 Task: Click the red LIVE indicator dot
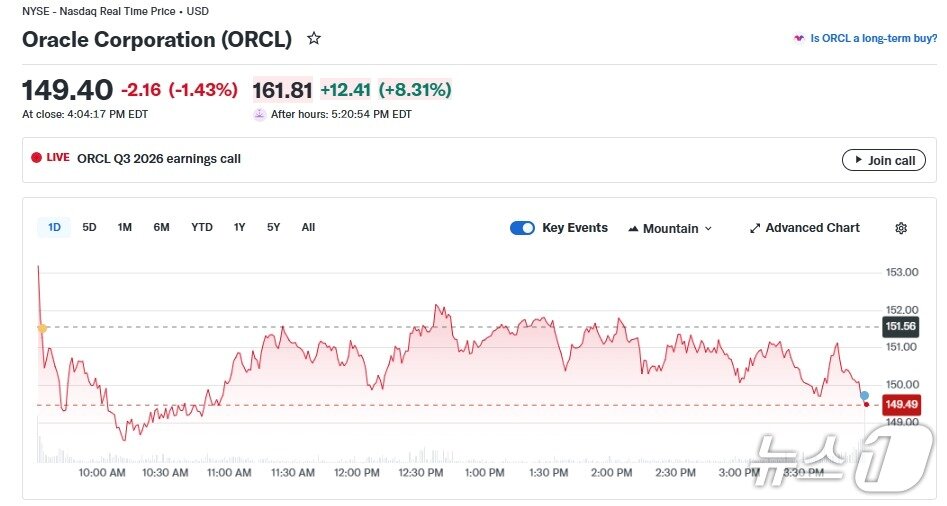tap(36, 158)
